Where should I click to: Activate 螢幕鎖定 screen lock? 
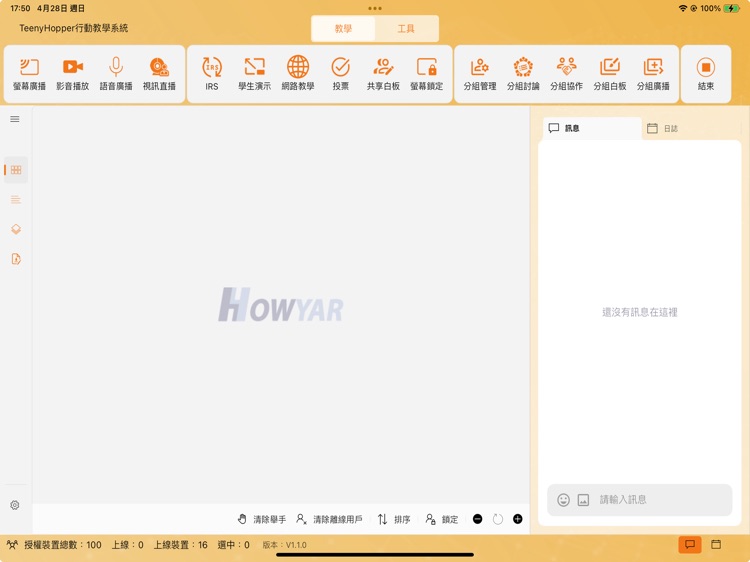[x=426, y=74]
